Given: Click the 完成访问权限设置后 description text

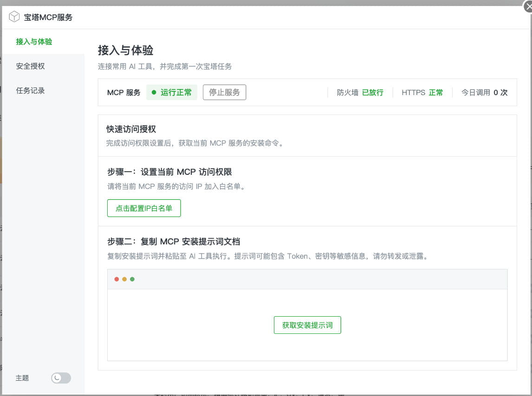Looking at the screenshot, I should (195, 143).
